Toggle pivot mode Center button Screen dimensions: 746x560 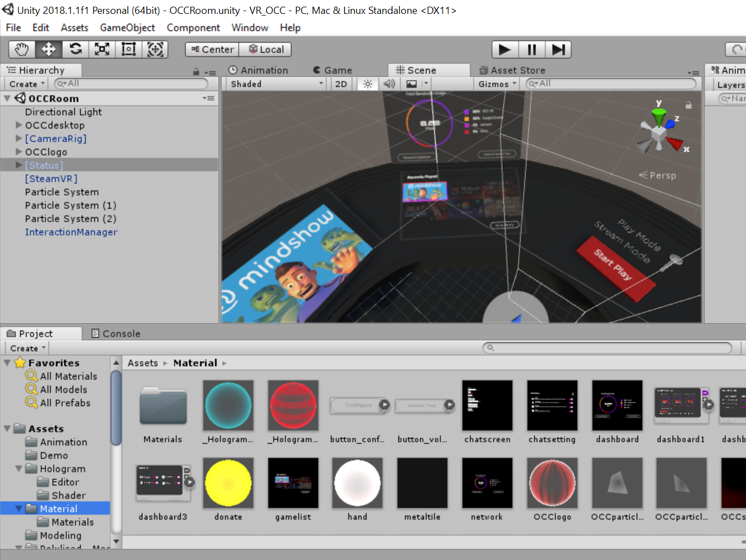point(212,49)
